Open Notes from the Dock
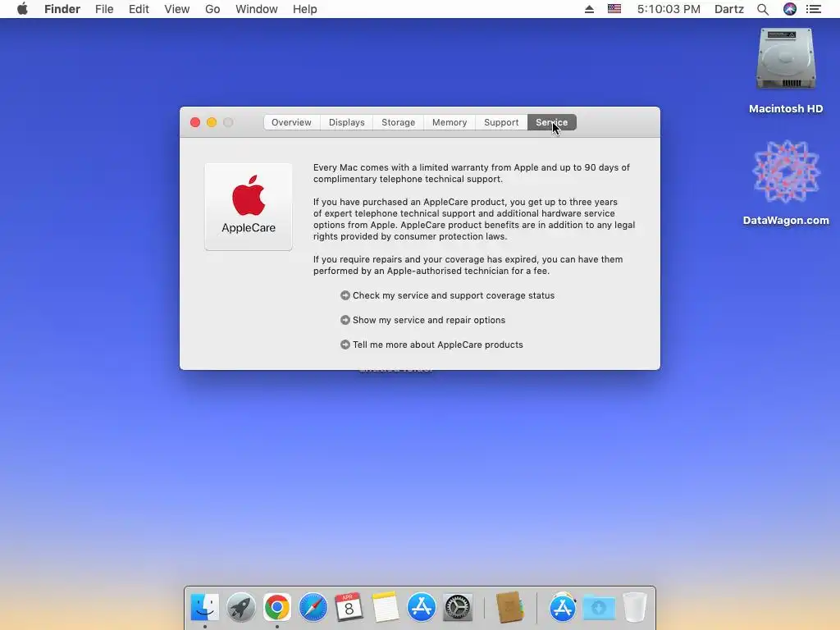The height and width of the screenshot is (630, 840). pos(386,607)
